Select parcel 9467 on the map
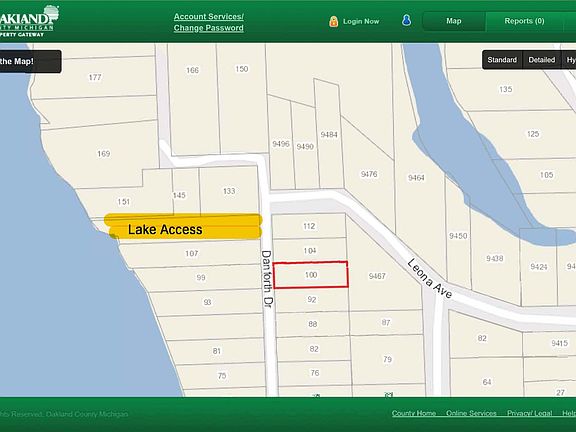 pos(377,276)
